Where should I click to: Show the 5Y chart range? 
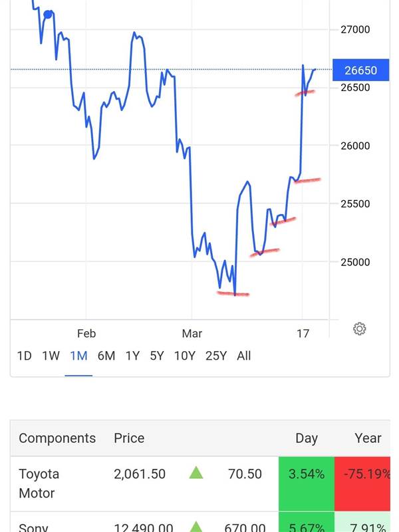(157, 356)
